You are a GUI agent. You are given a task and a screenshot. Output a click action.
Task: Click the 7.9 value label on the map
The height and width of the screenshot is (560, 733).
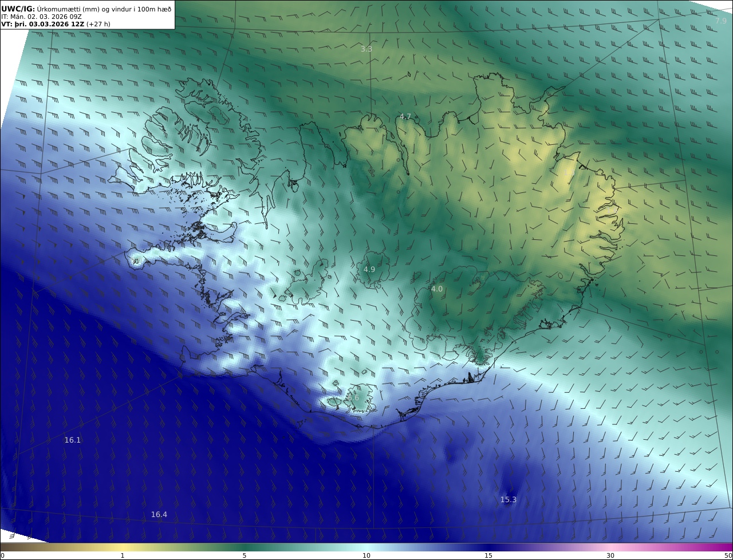720,21
